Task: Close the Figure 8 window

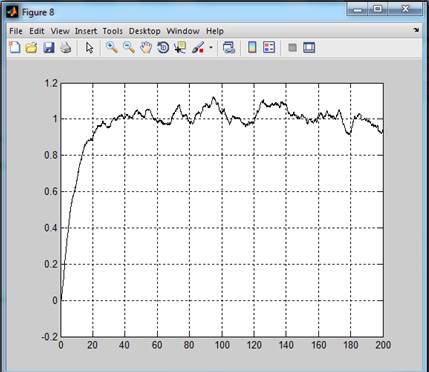Action: tap(405, 9)
